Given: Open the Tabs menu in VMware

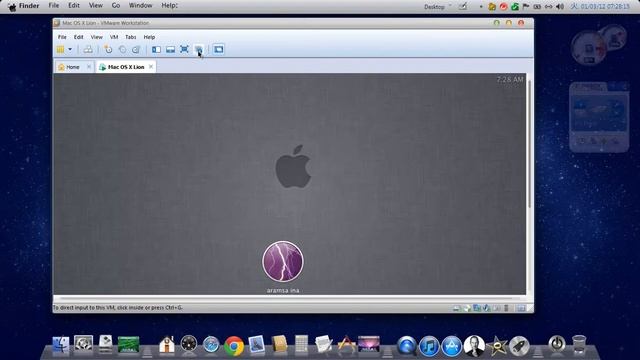Looking at the screenshot, I should 131,37.
